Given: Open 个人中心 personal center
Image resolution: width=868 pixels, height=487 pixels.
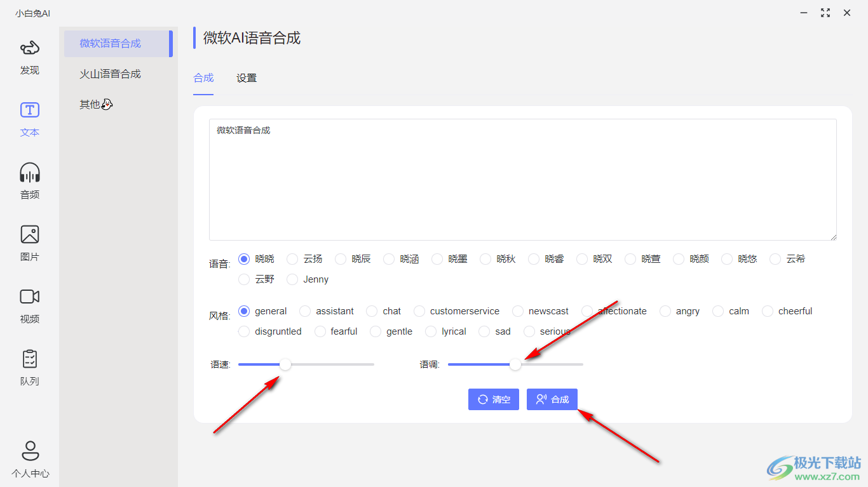Looking at the screenshot, I should click(30, 459).
